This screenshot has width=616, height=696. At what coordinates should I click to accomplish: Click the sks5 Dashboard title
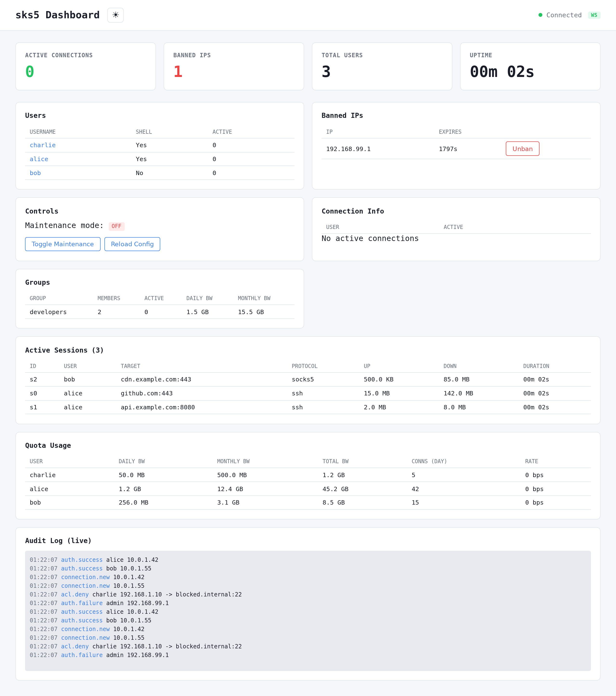(58, 15)
